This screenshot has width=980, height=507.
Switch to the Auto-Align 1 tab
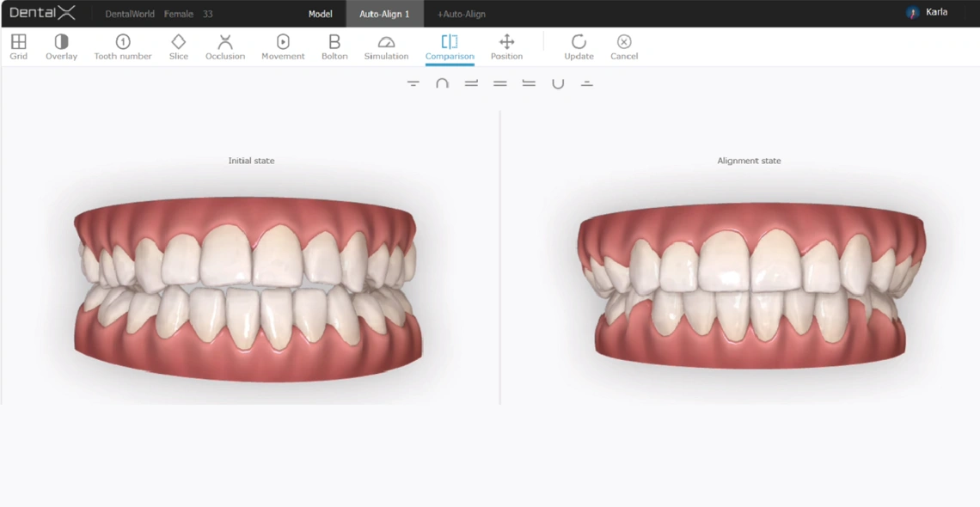pyautogui.click(x=384, y=14)
